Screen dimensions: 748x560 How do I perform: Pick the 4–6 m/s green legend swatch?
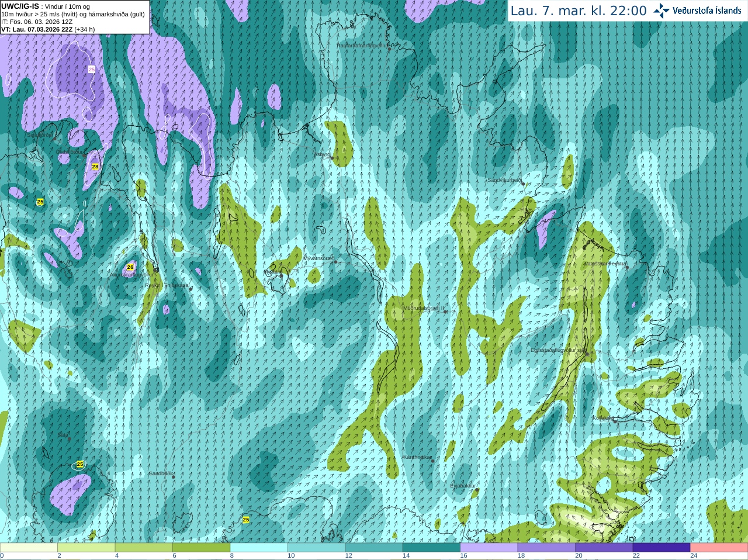[x=144, y=548]
